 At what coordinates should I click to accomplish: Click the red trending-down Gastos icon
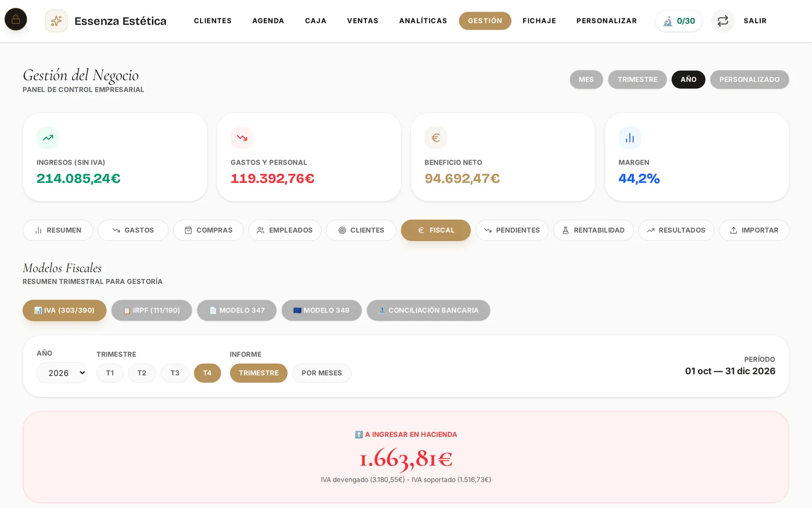click(x=242, y=138)
